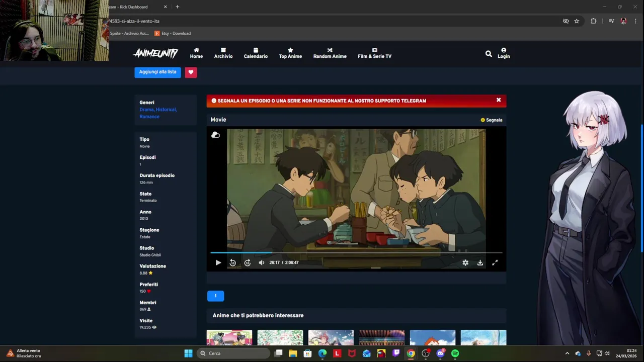Image resolution: width=644 pixels, height=362 pixels.
Task: Click the red heart favorite button
Action: 191,72
